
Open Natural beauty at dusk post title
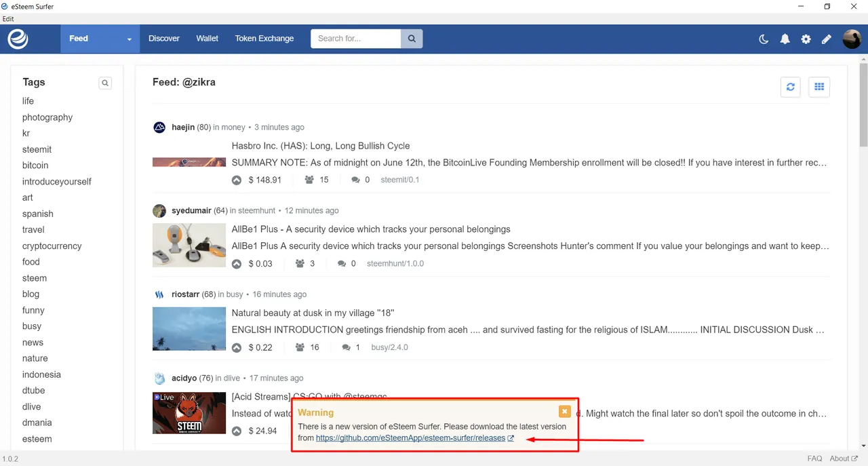313,313
